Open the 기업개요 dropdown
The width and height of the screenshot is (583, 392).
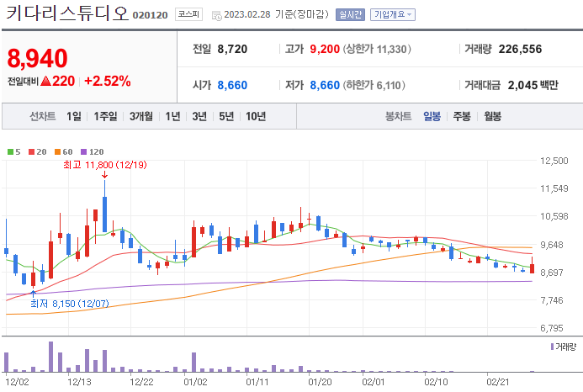pos(393,14)
